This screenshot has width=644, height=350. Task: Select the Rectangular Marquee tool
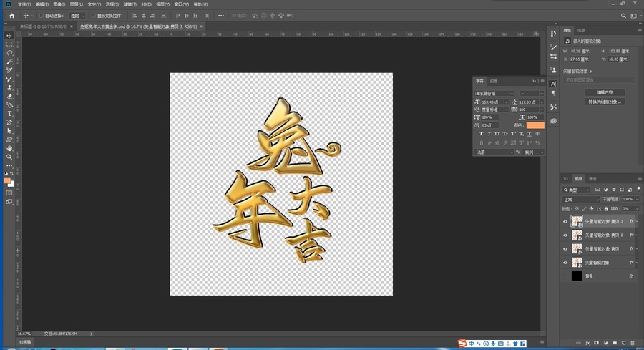9,44
